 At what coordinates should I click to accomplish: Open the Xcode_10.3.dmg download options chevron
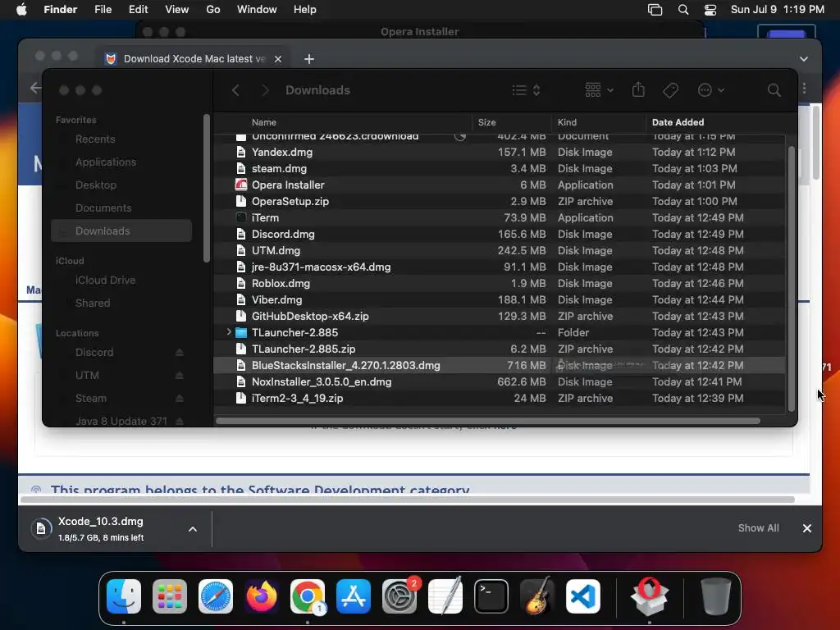click(x=192, y=529)
